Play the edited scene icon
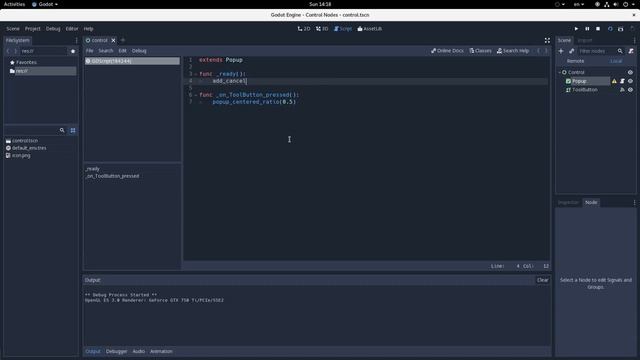Screen dimensions: 640x360 pyautogui.click(x=610, y=29)
